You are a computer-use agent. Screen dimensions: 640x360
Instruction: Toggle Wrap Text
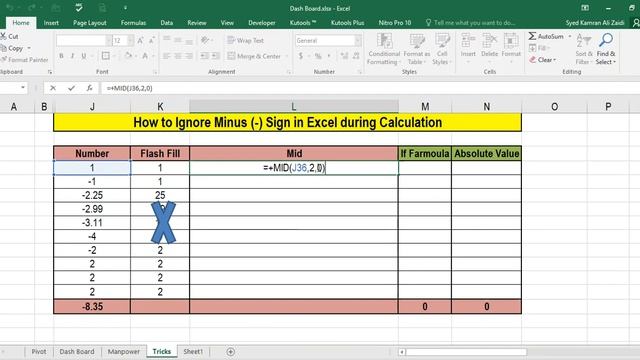pos(246,40)
